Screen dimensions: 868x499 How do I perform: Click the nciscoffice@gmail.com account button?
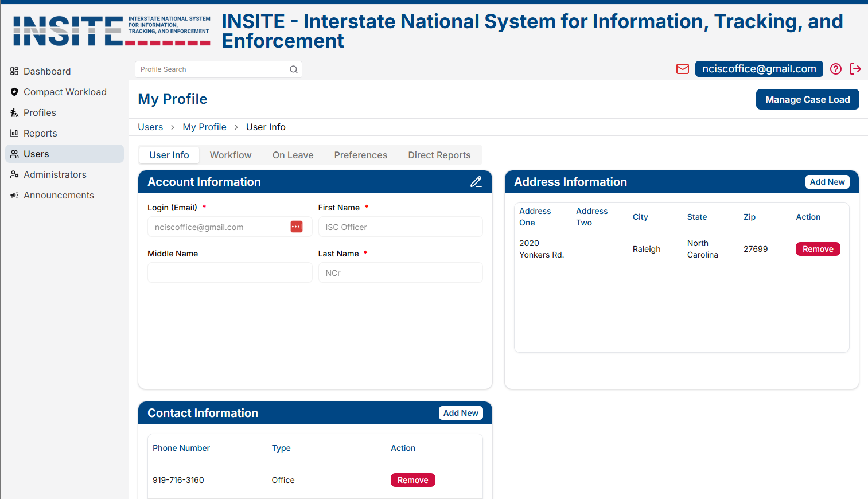759,69
